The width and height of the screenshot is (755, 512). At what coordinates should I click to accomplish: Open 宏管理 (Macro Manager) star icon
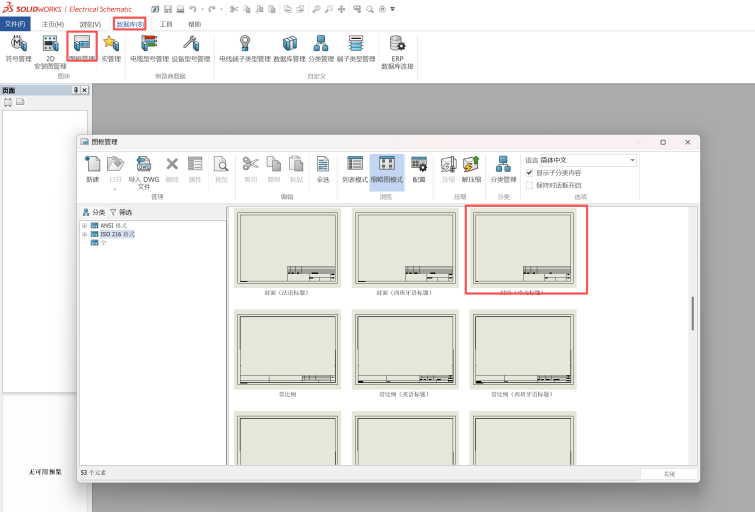coord(111,46)
